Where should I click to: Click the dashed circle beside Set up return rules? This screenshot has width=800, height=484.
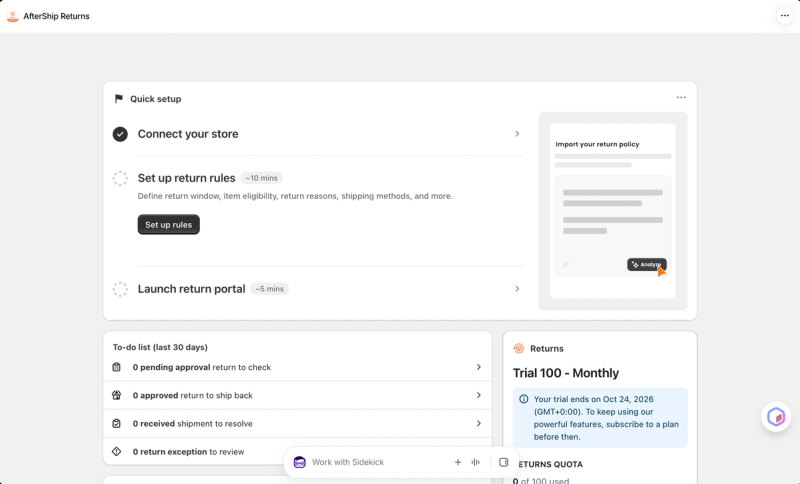coord(120,179)
